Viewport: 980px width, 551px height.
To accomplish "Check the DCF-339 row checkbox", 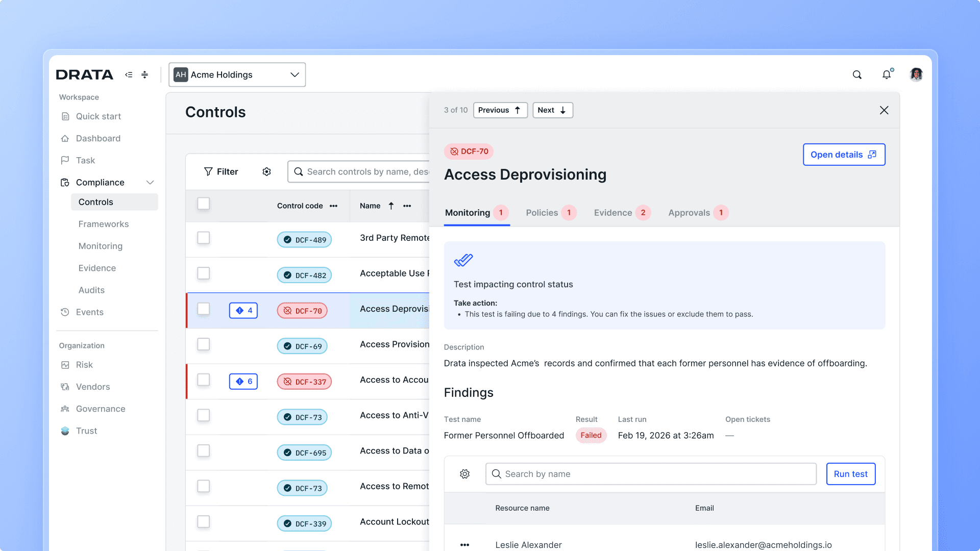I will 204,521.
